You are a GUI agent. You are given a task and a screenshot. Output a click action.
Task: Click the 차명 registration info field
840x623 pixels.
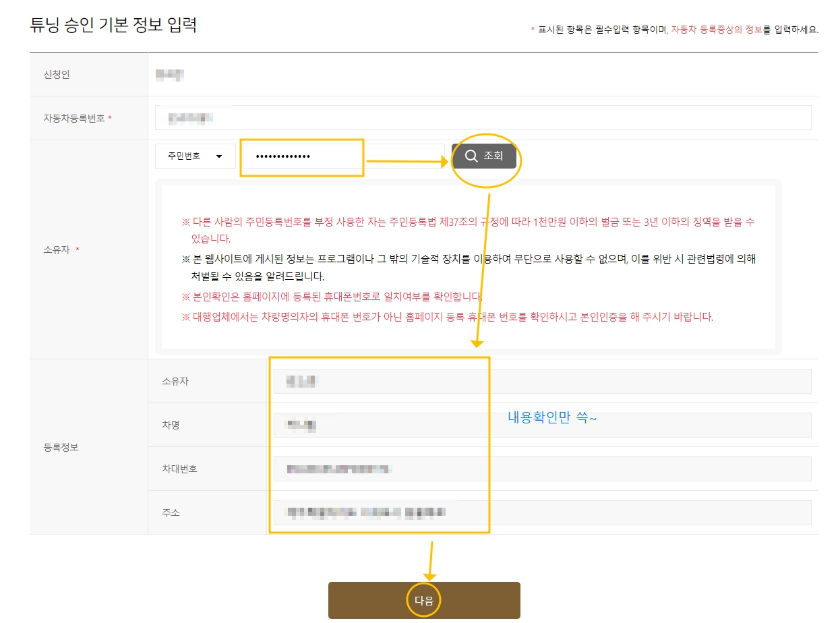pyautogui.click(x=542, y=425)
